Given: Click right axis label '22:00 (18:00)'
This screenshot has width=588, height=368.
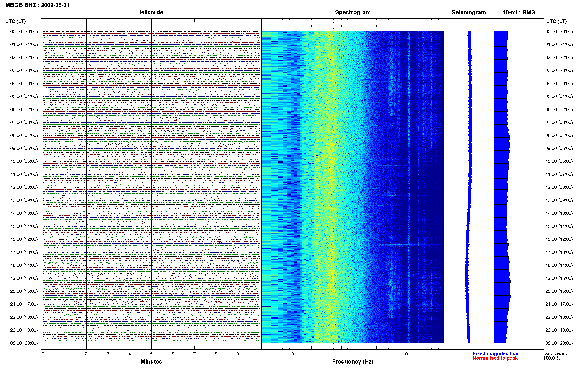Looking at the screenshot, I should click(x=559, y=317).
